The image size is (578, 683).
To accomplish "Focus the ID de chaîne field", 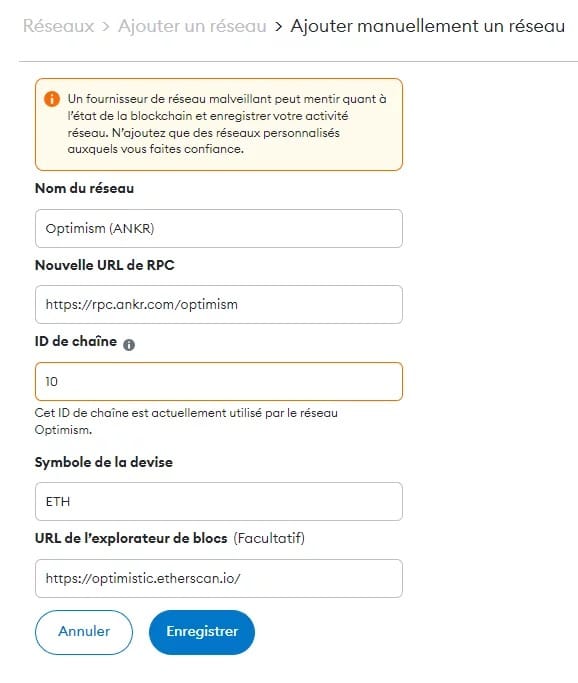I will point(219,382).
